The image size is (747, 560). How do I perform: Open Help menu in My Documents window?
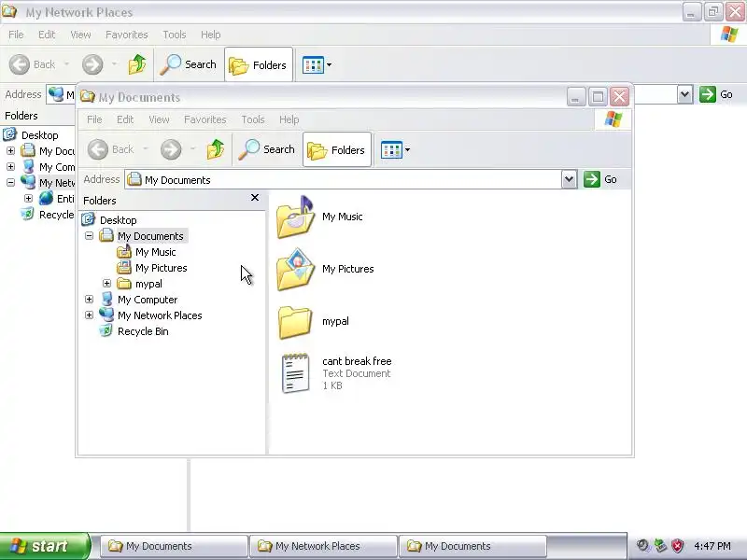289,119
